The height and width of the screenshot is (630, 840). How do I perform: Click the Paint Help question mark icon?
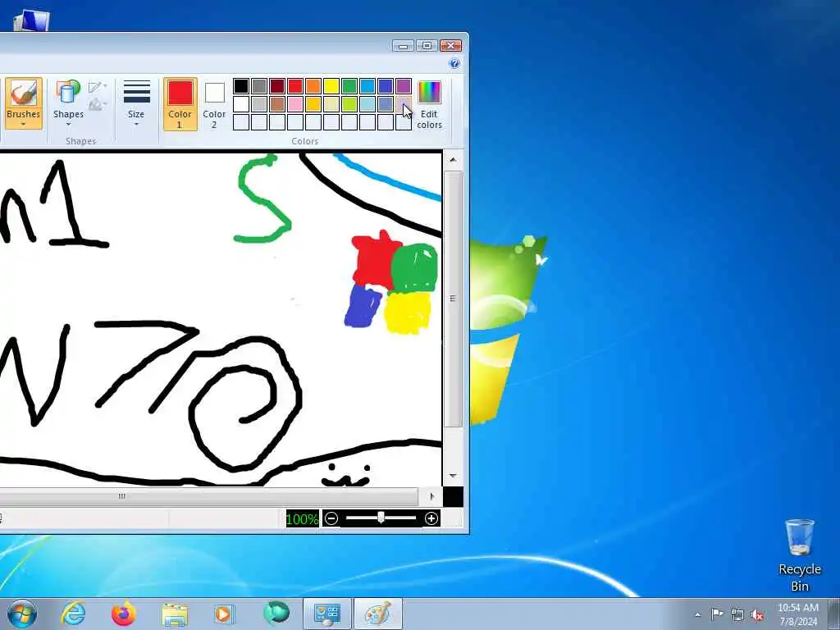[454, 64]
